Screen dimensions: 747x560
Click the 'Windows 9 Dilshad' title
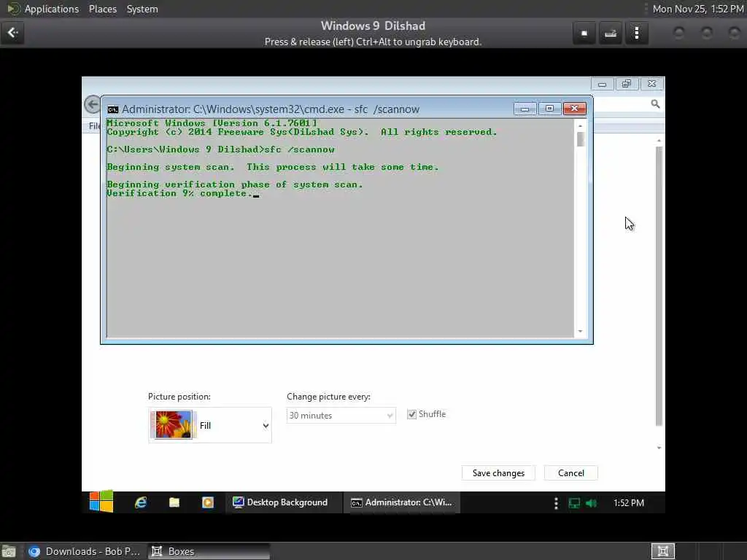coord(373,26)
